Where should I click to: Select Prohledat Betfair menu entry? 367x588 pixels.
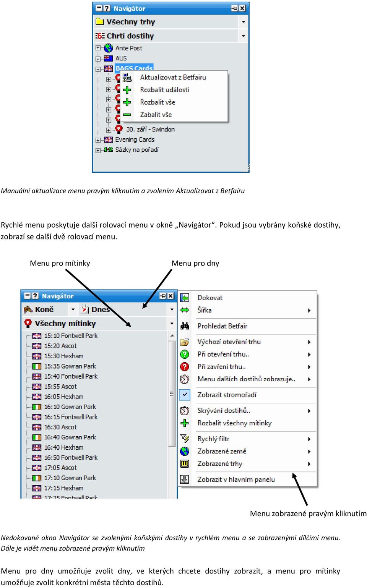pyautogui.click(x=248, y=326)
